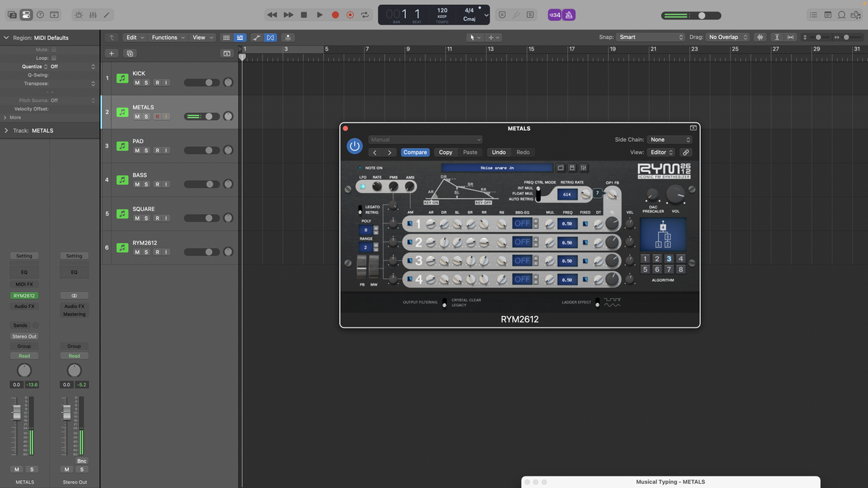Select the grid view button in the tracks toolbar
868x488 pixels.
pyautogui.click(x=226, y=38)
